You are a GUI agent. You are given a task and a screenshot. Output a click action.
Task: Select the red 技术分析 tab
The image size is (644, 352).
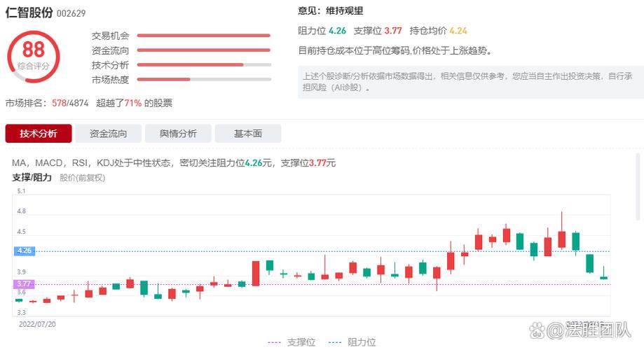pyautogui.click(x=38, y=134)
